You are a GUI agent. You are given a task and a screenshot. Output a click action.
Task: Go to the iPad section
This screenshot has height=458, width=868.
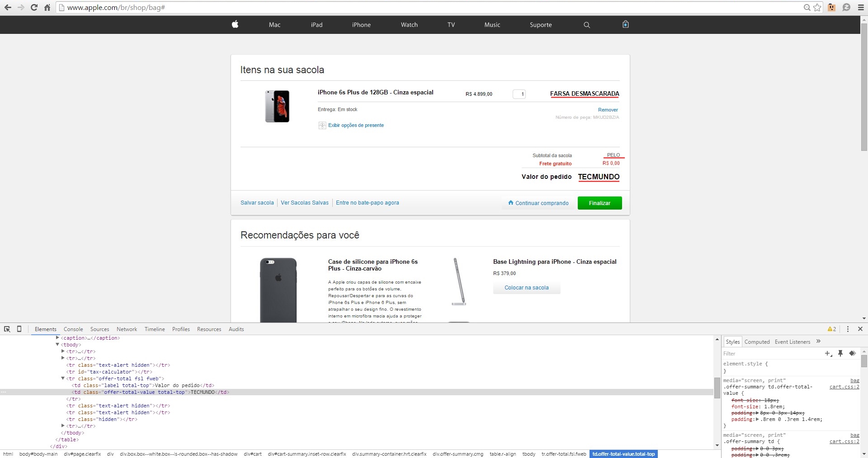316,25
